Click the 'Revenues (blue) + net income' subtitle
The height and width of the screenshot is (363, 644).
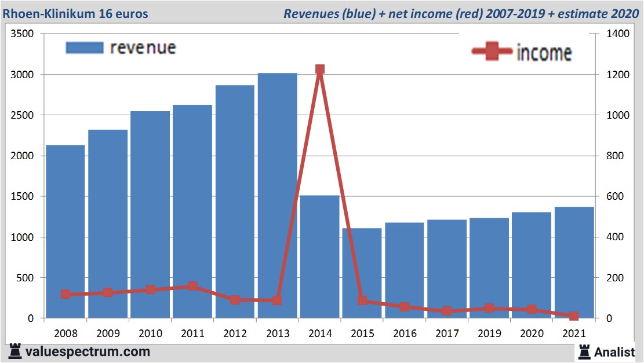(461, 13)
